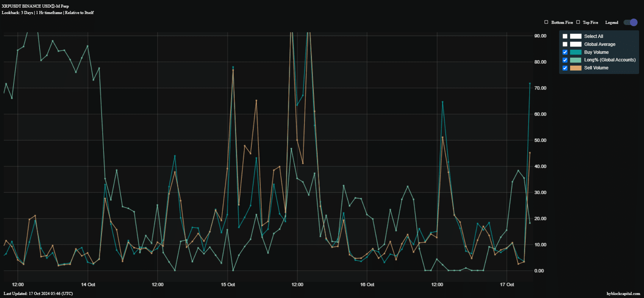Click the Lookback 3 Days subtitle text
This screenshot has height=298, width=644.
pyautogui.click(x=48, y=13)
